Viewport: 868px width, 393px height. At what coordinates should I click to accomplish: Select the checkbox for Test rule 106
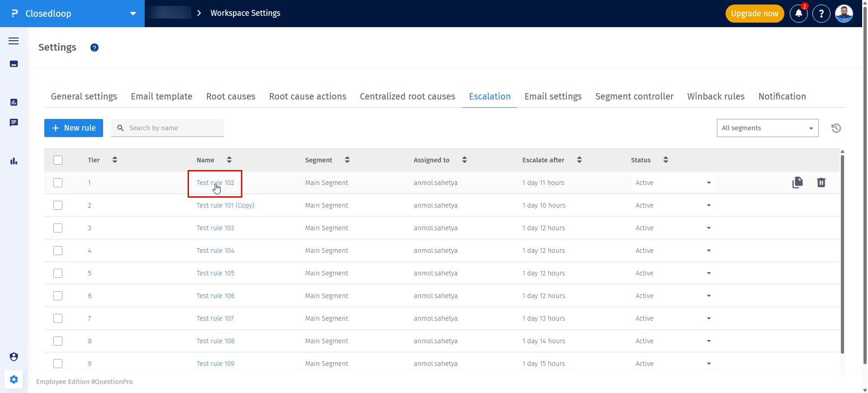pos(58,296)
